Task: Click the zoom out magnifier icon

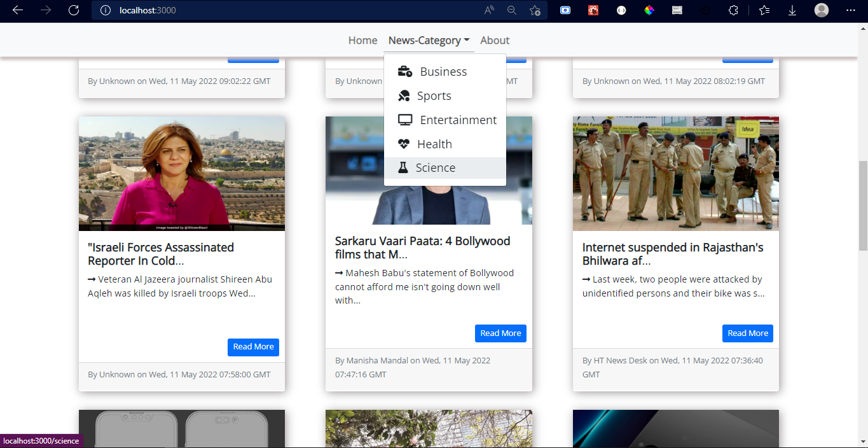Action: click(512, 10)
